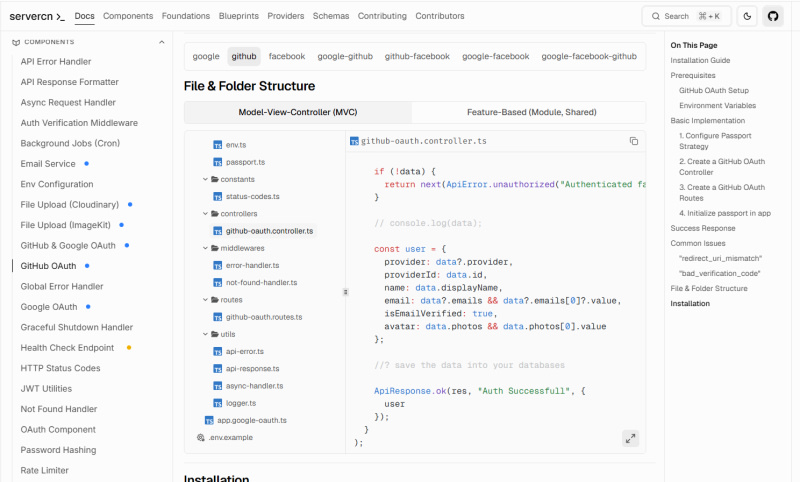
Task: Collapse the routes folder chevron
Action: (205, 300)
